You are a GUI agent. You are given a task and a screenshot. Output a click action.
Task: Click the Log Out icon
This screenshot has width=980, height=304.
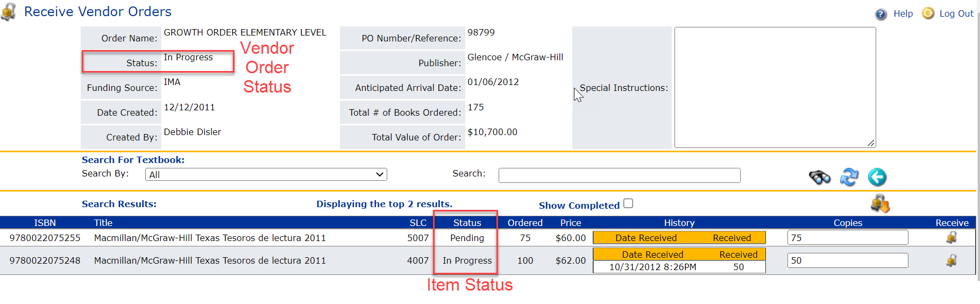(x=928, y=13)
